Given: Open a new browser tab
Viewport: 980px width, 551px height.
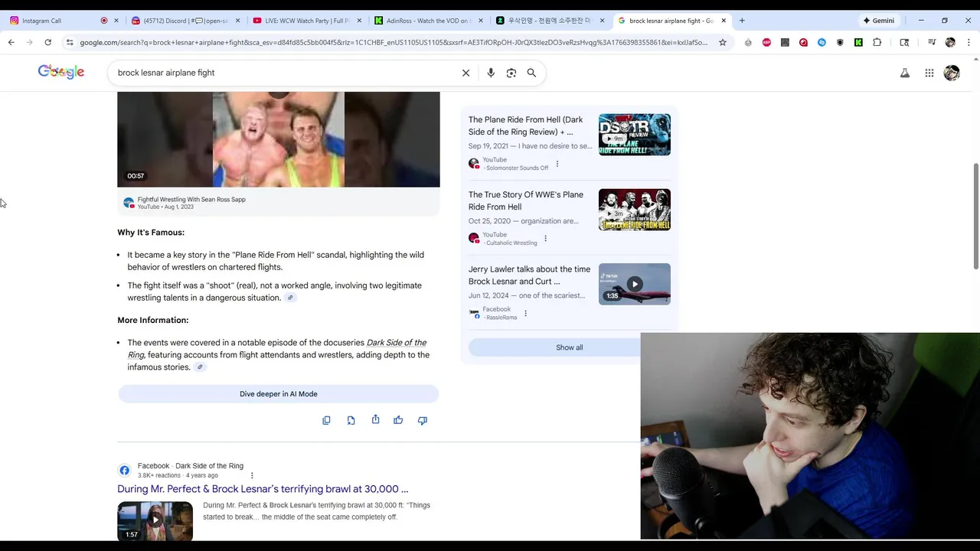Looking at the screenshot, I should [741, 21].
